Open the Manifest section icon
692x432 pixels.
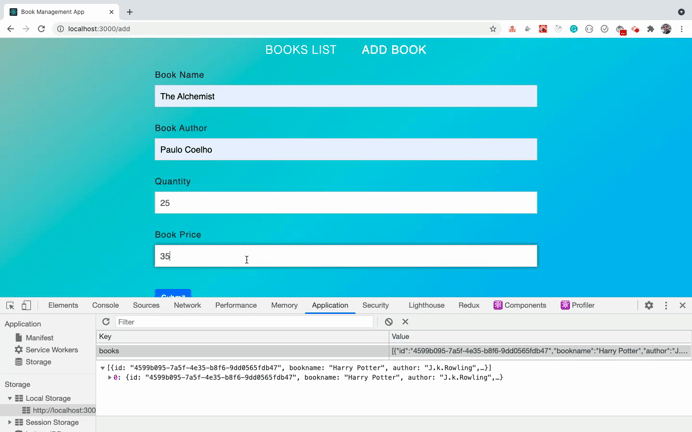pos(19,338)
